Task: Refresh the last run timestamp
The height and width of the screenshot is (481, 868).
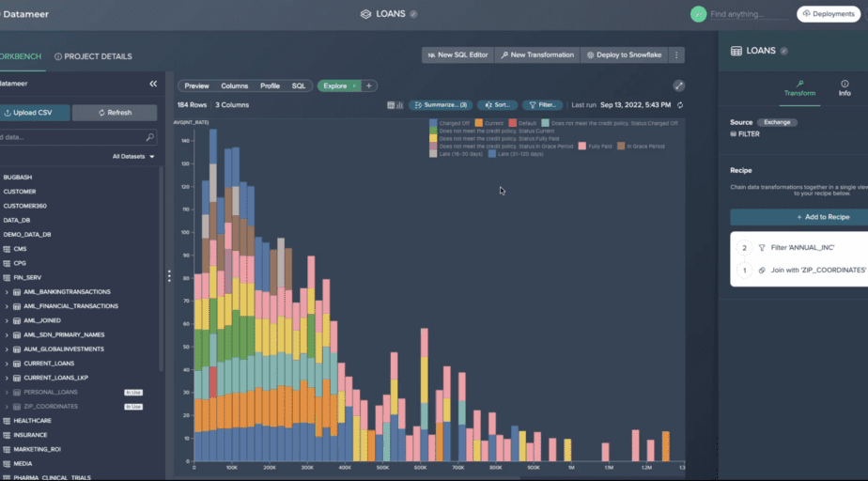Action: [680, 105]
